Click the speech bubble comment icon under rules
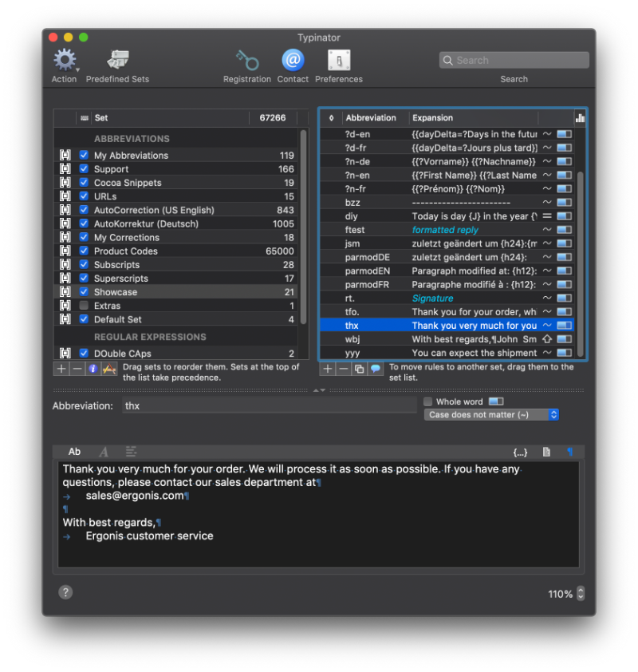 coord(375,369)
